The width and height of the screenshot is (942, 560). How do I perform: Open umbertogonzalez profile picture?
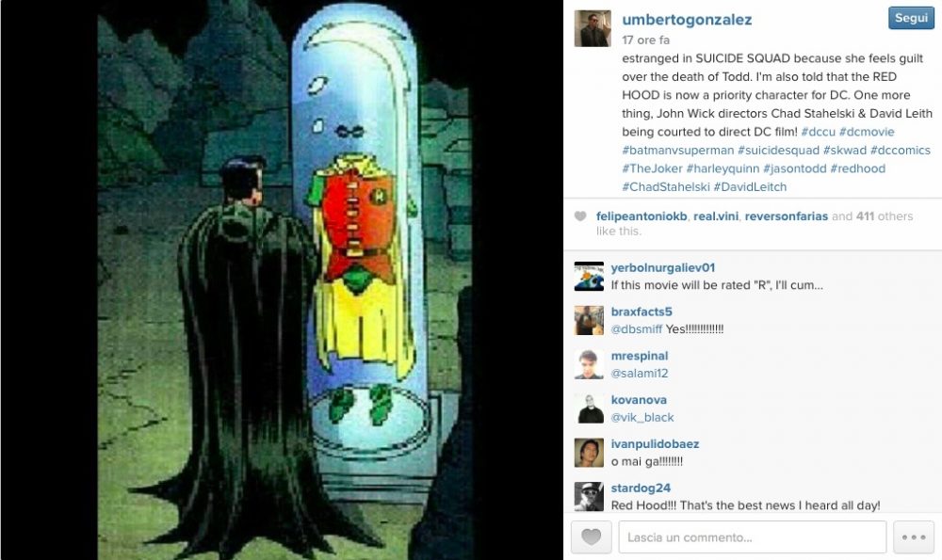coord(593,28)
